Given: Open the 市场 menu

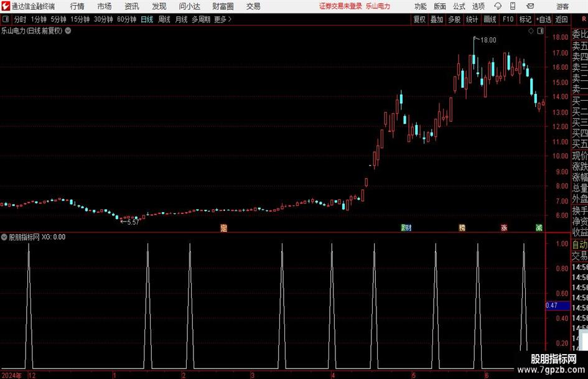Looking at the screenshot, I should (x=105, y=6).
